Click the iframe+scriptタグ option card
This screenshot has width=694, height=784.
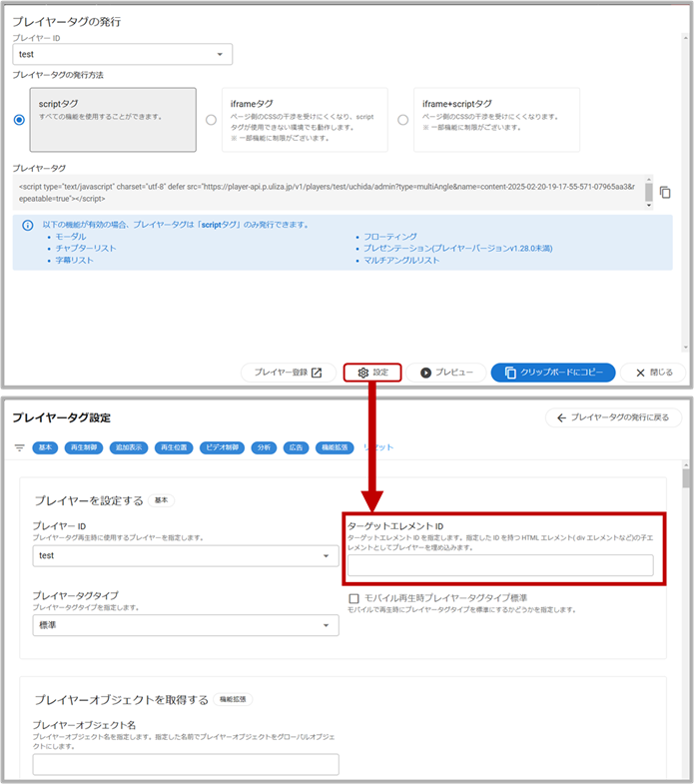pos(497,120)
